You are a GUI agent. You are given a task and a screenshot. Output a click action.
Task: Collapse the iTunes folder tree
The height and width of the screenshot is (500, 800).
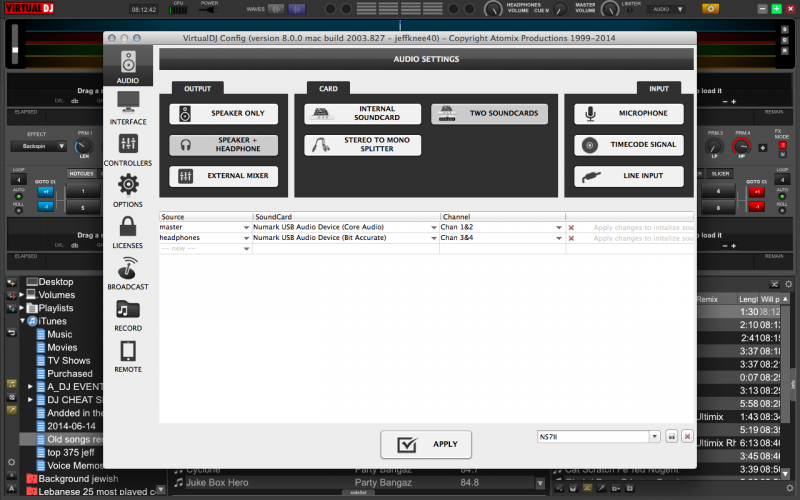coord(22,321)
